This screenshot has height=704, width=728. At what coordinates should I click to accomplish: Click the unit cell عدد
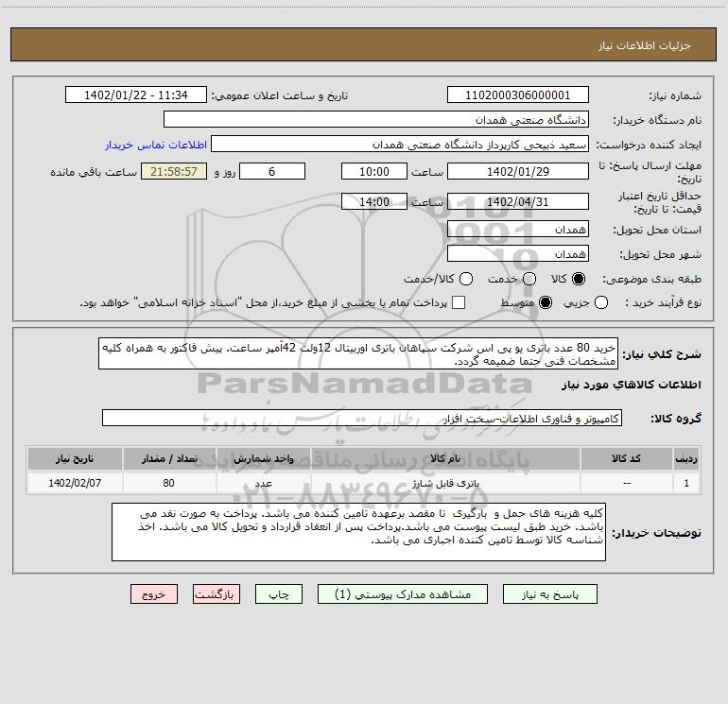pyautogui.click(x=263, y=483)
